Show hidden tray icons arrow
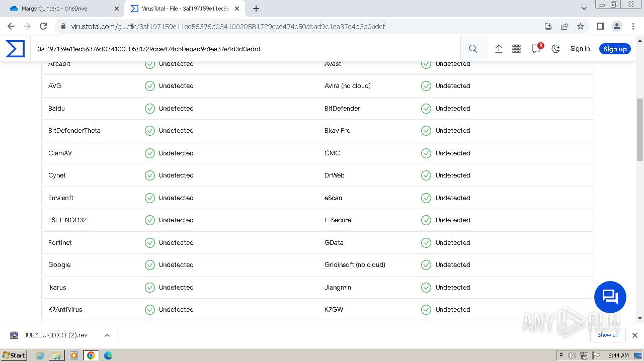 (x=561, y=355)
